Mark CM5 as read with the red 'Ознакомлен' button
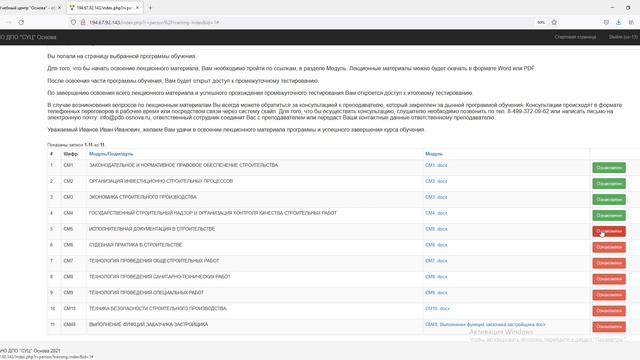This screenshot has height=360, width=640. pos(609,231)
